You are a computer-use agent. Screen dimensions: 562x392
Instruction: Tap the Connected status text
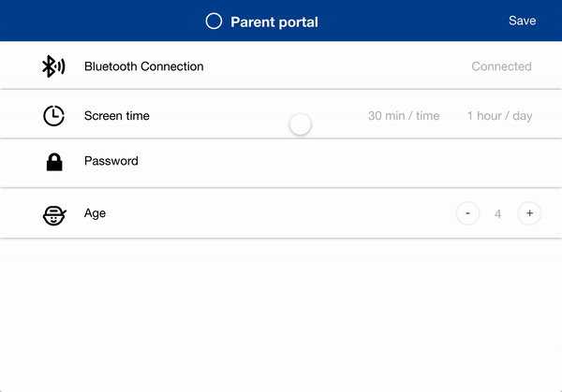[x=501, y=66]
